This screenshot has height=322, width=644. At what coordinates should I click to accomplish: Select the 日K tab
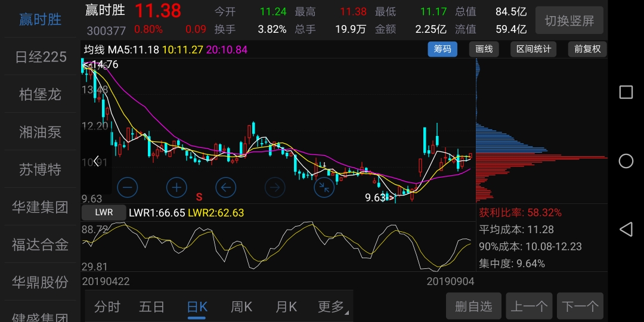[197, 307]
